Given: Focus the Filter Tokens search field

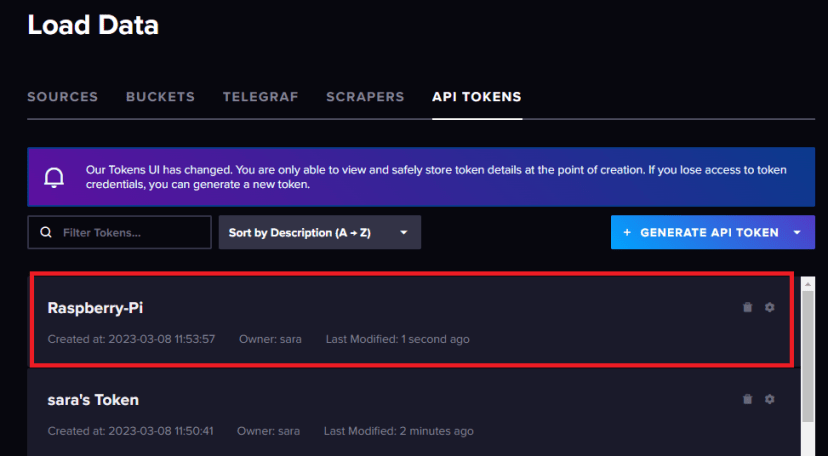Looking at the screenshot, I should point(130,232).
